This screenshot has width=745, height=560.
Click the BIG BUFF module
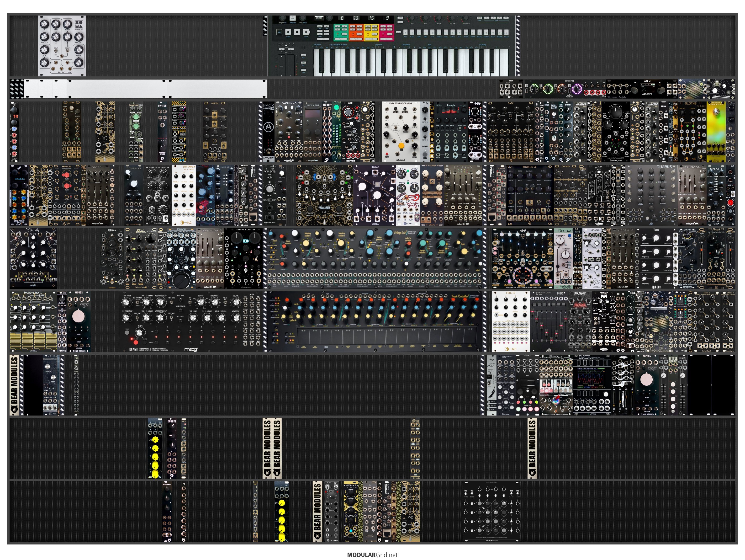(327, 132)
